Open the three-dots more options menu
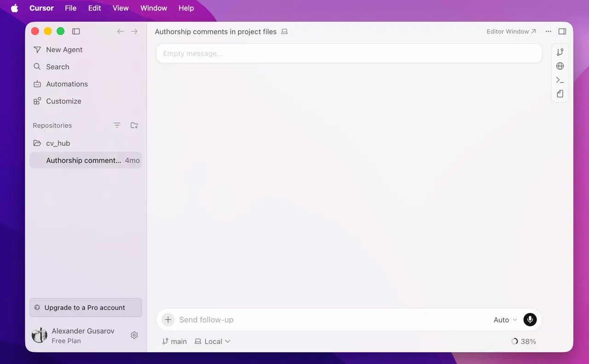Image resolution: width=589 pixels, height=364 pixels. tap(548, 32)
